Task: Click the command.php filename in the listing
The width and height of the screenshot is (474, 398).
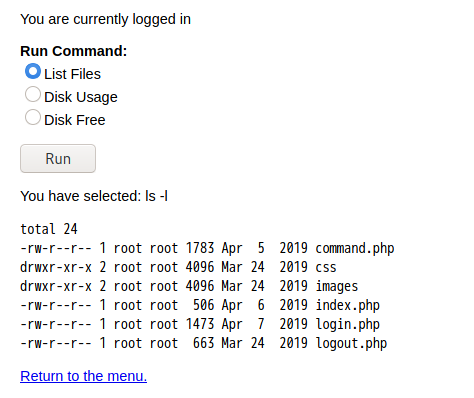Action: 355,248
